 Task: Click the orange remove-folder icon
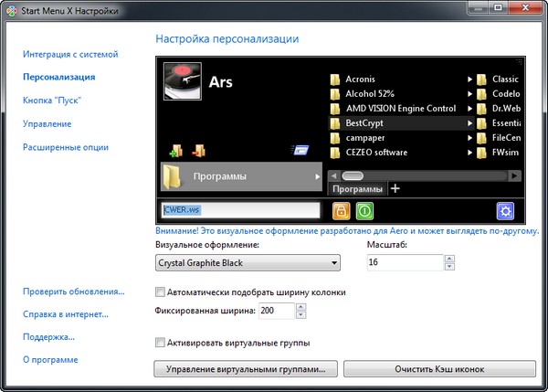tap(198, 151)
